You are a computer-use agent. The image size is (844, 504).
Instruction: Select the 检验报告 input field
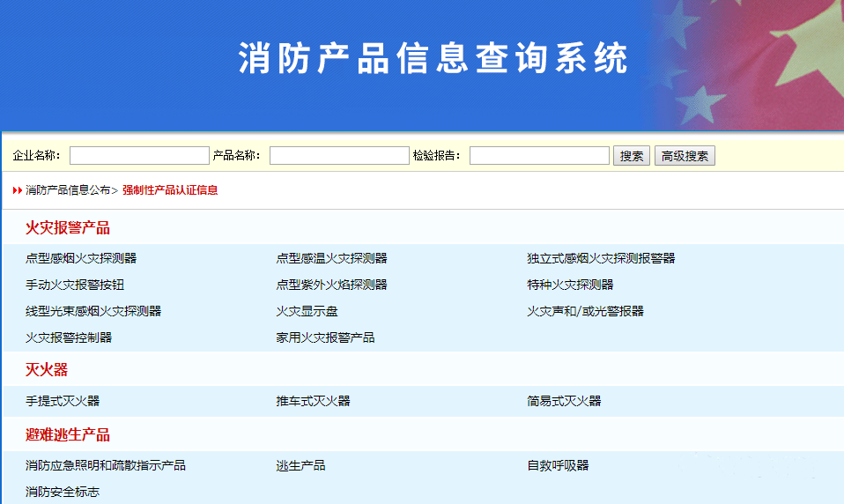point(539,156)
